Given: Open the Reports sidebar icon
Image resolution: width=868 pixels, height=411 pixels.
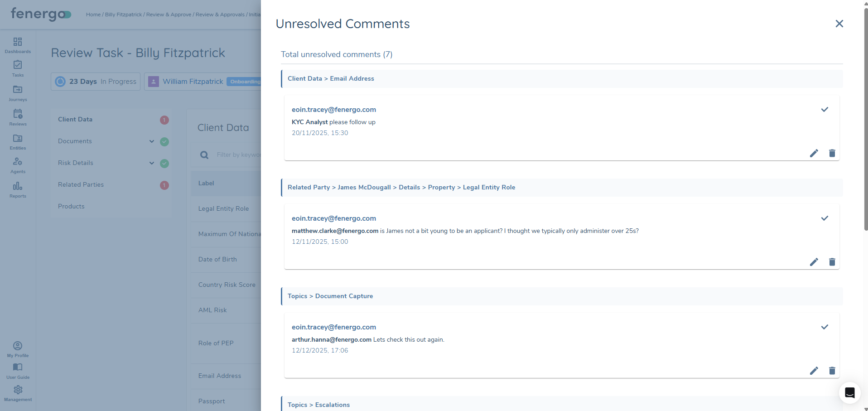Looking at the screenshot, I should click(x=18, y=189).
